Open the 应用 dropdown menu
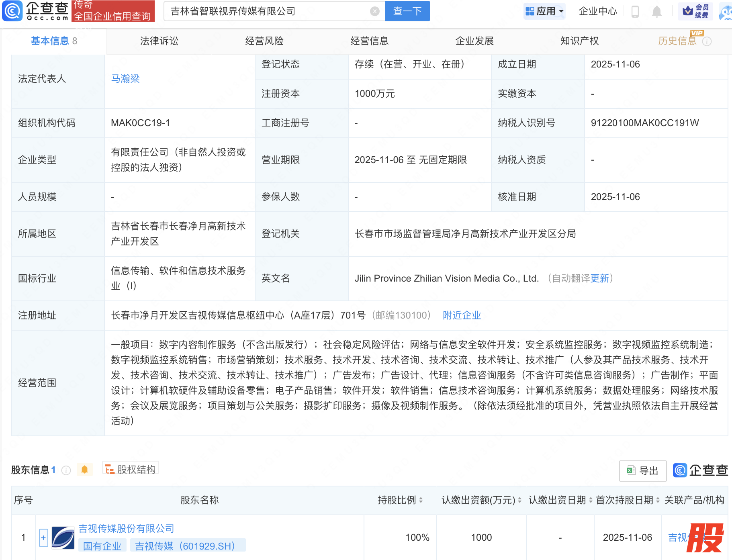The height and width of the screenshot is (560, 732). click(x=544, y=11)
